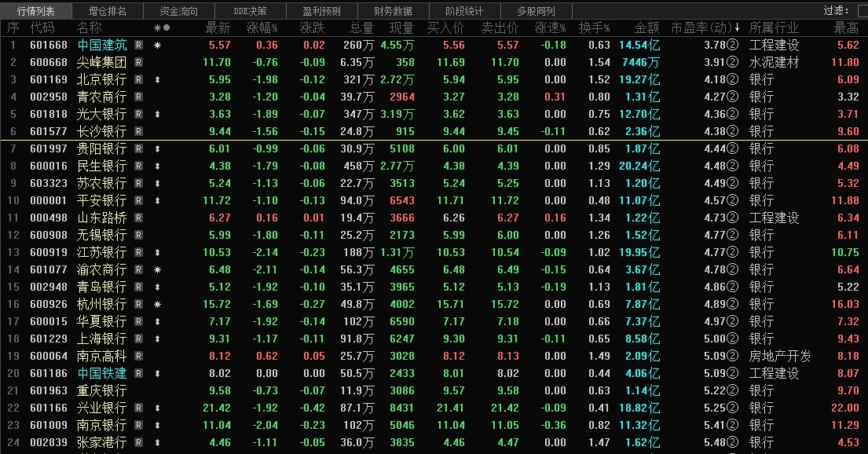Open the 盈利预测 tab
The height and width of the screenshot is (454, 868).
[321, 11]
